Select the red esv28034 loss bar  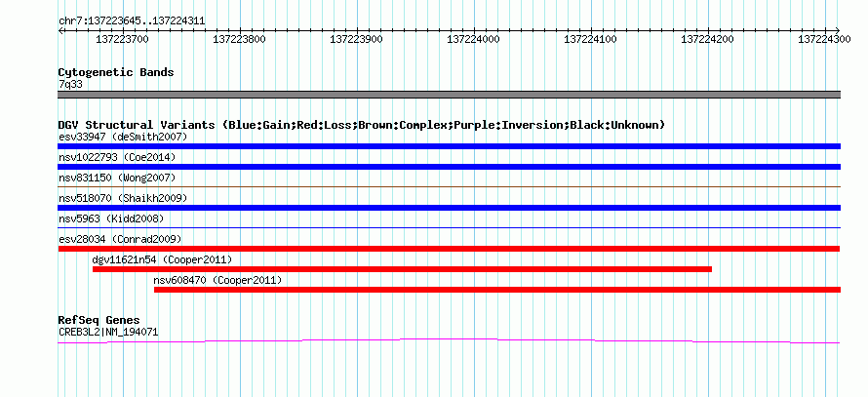point(449,249)
